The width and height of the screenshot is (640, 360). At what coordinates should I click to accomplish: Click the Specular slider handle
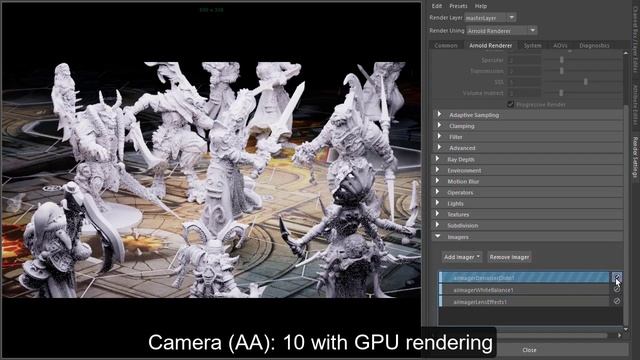point(562,60)
